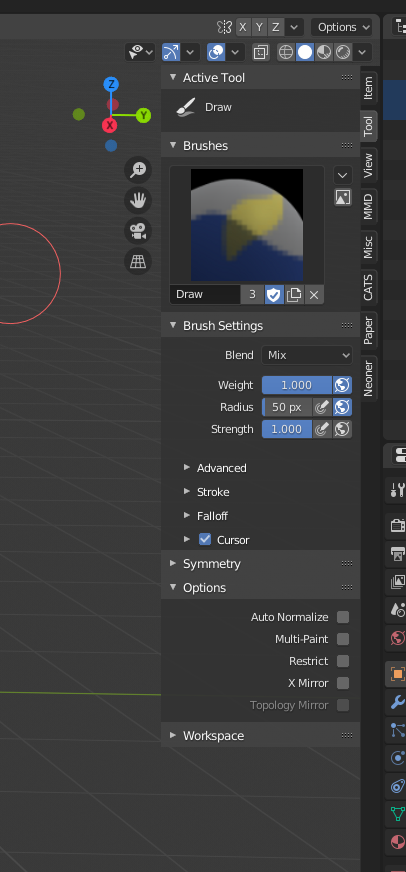Select wireframe viewport shading icon

[286, 52]
